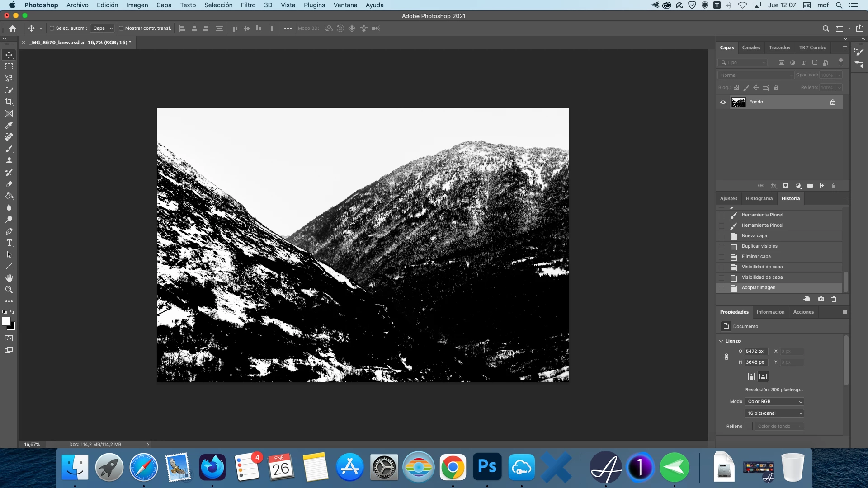Open the Color RGB mode dropdown
868x488 pixels.
pyautogui.click(x=774, y=402)
